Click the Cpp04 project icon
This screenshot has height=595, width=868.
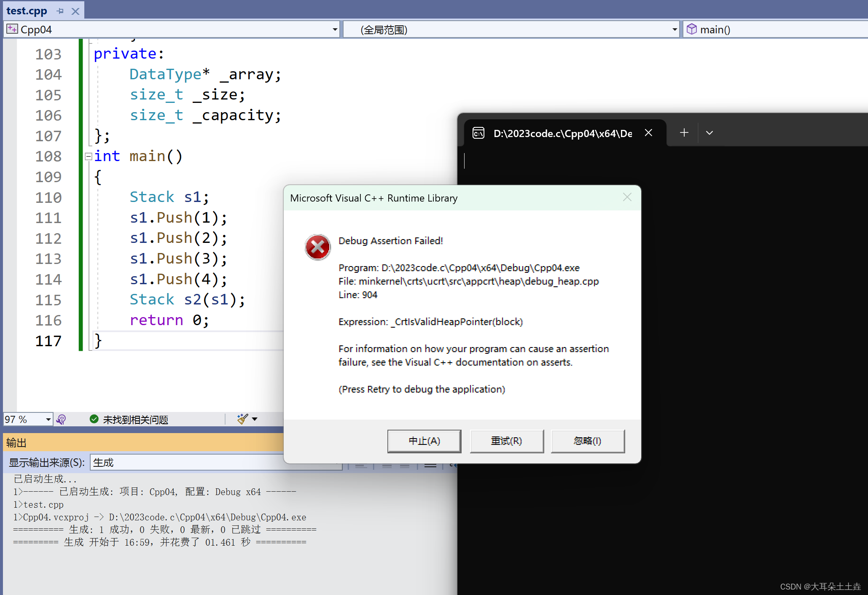pos(12,29)
